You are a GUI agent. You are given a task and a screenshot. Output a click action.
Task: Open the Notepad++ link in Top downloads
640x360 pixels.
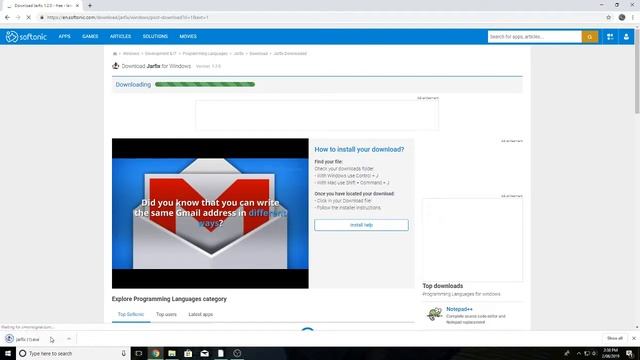point(459,309)
